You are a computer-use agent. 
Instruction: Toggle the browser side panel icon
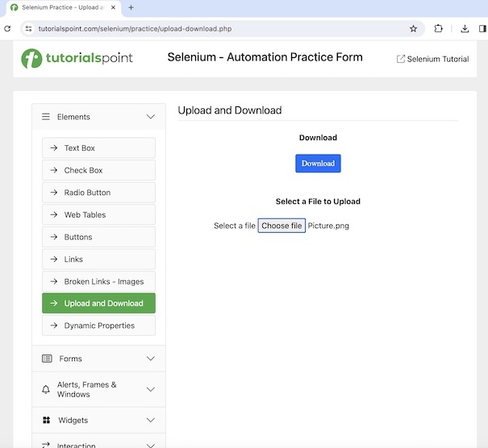pyautogui.click(x=482, y=28)
